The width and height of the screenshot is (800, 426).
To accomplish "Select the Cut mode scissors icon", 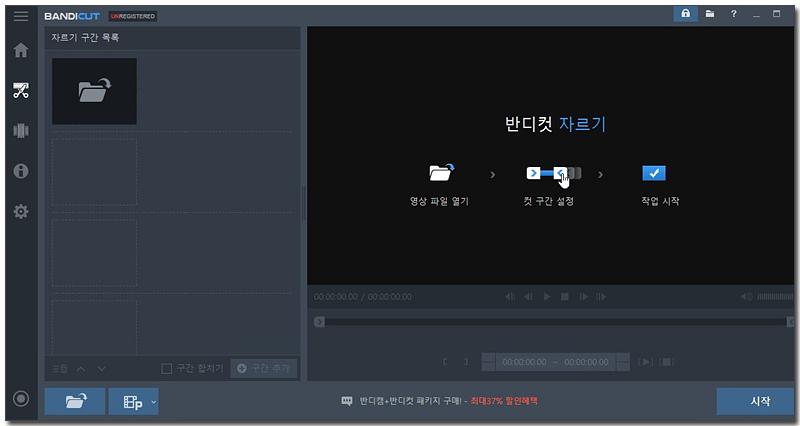I will (x=21, y=90).
